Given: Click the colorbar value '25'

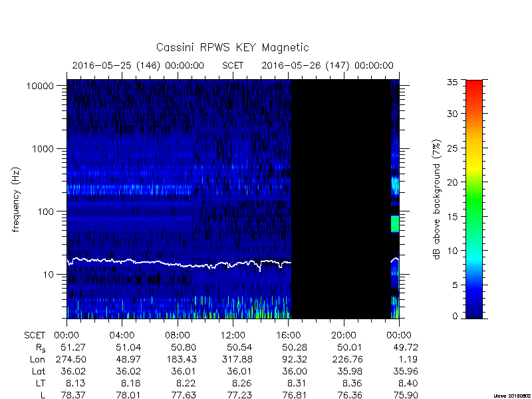Looking at the screenshot, I should tap(452, 148).
